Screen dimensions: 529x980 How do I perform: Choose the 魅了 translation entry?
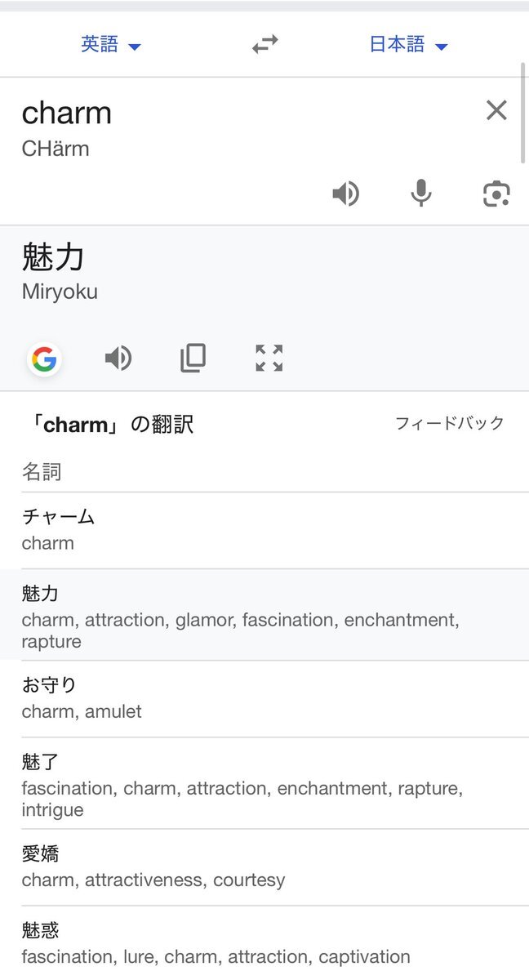(264, 783)
